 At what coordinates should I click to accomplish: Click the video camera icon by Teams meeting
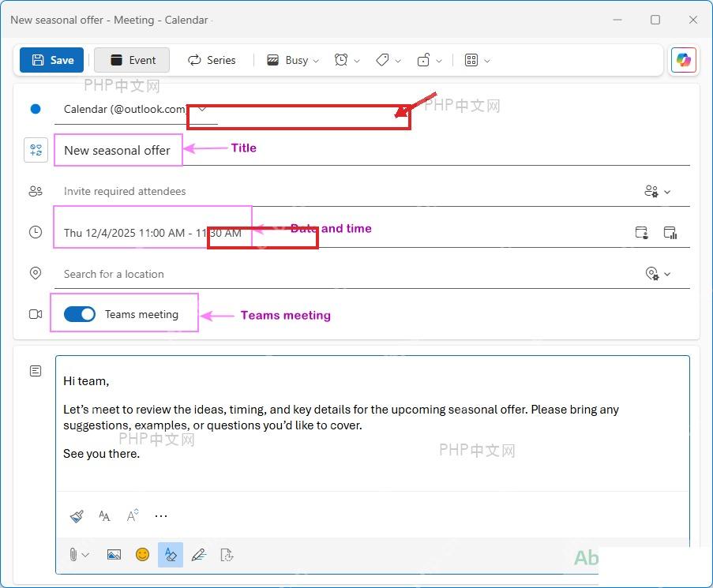click(36, 314)
